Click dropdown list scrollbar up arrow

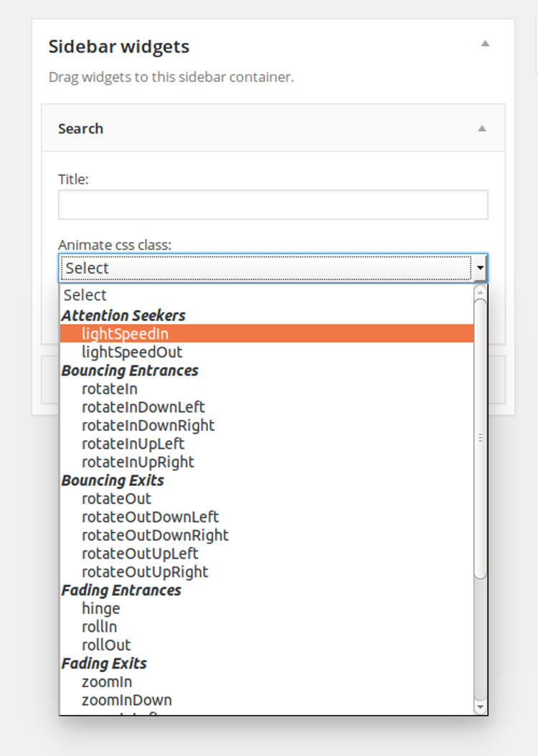tap(481, 291)
